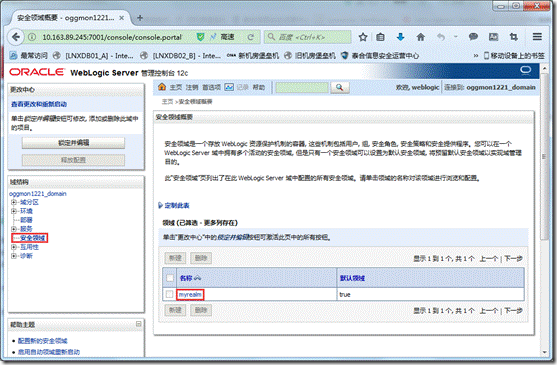
Task: Click lower 删除 button below table
Action: tap(201, 310)
